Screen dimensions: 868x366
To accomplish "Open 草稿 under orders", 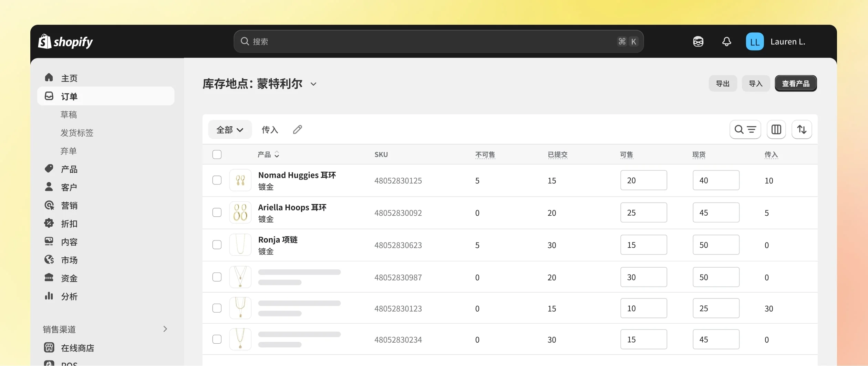I will pyautogui.click(x=69, y=114).
